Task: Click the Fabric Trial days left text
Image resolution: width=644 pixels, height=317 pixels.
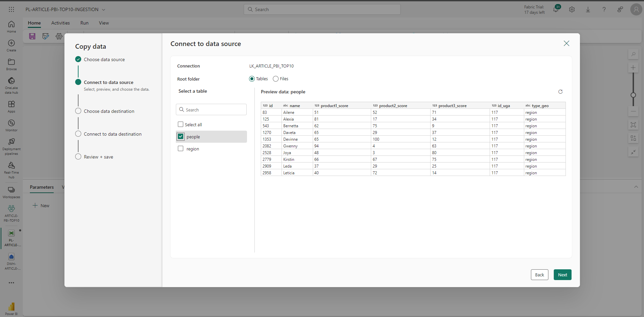Action: click(x=534, y=9)
